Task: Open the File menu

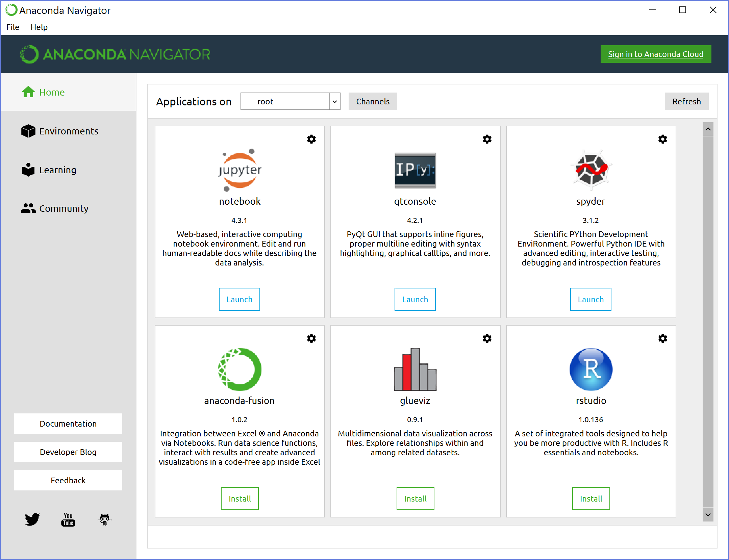Action: pyautogui.click(x=13, y=27)
